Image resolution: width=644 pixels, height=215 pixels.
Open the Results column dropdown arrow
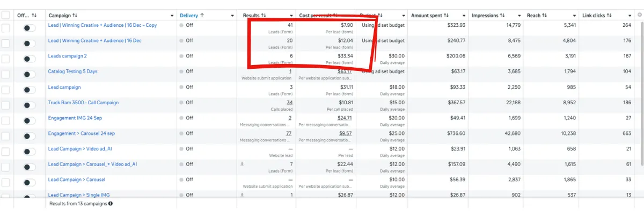click(x=291, y=16)
